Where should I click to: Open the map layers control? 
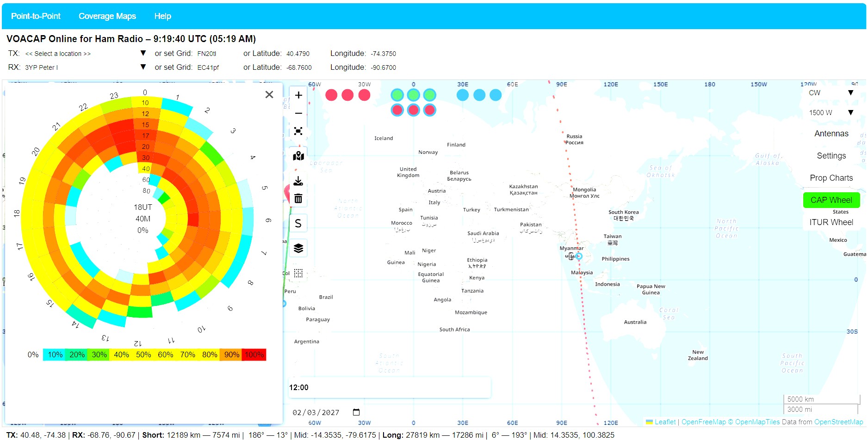pyautogui.click(x=298, y=248)
